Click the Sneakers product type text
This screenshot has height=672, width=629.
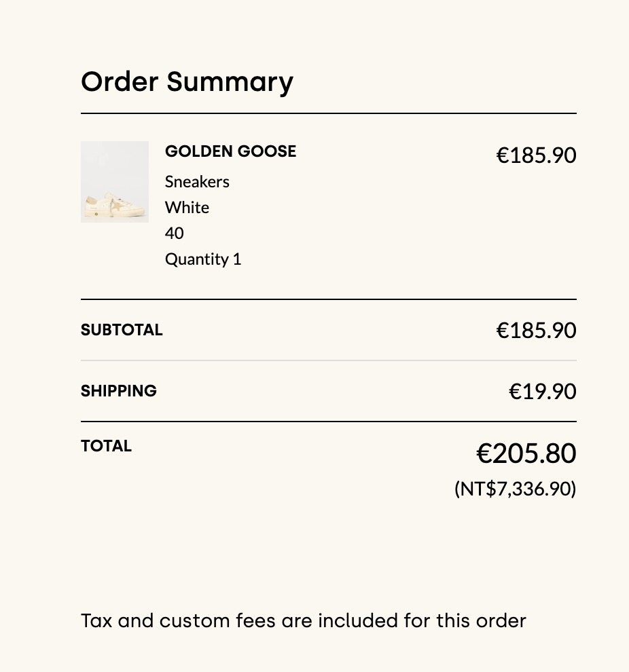[x=197, y=182]
